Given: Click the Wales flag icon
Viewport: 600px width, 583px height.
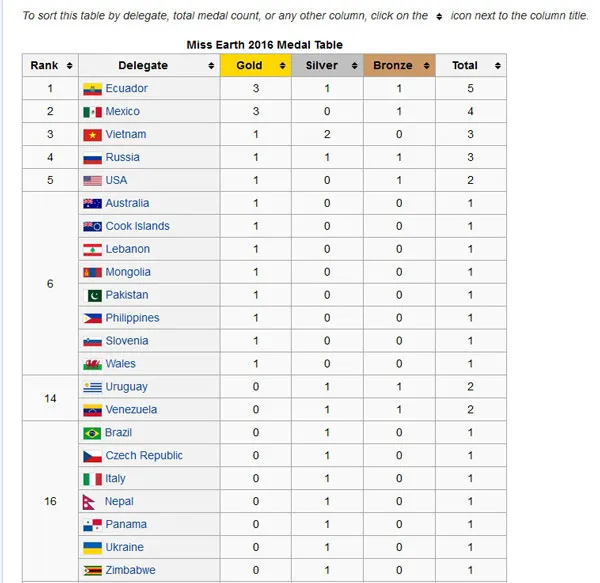Looking at the screenshot, I should coord(92,365).
